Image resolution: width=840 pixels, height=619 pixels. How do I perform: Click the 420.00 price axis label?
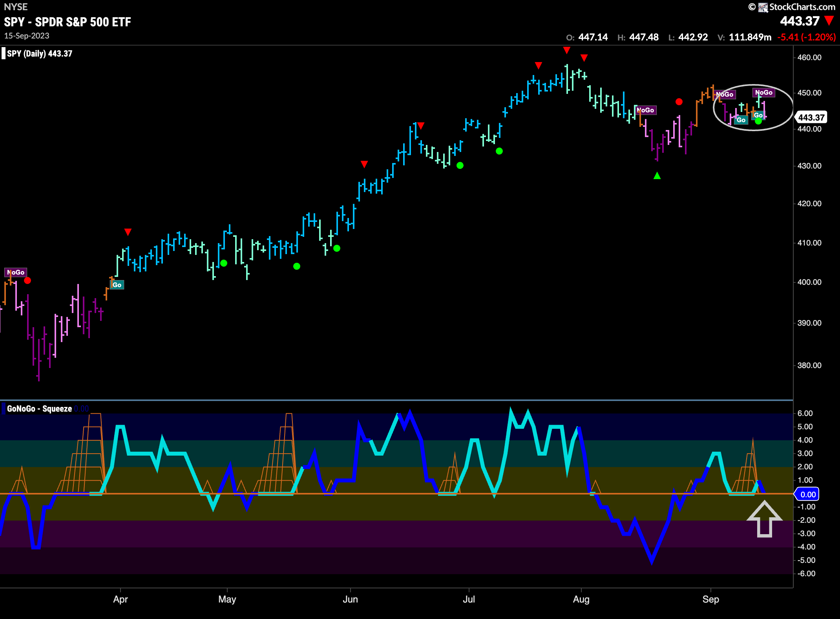point(809,203)
